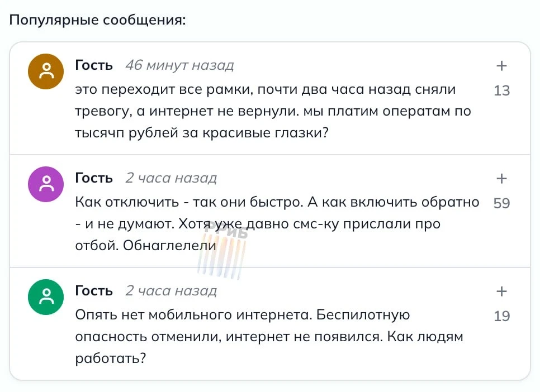The width and height of the screenshot is (540, 392).
Task: Click the last comment's 2 часа назад timestamp
Action: pyautogui.click(x=171, y=291)
